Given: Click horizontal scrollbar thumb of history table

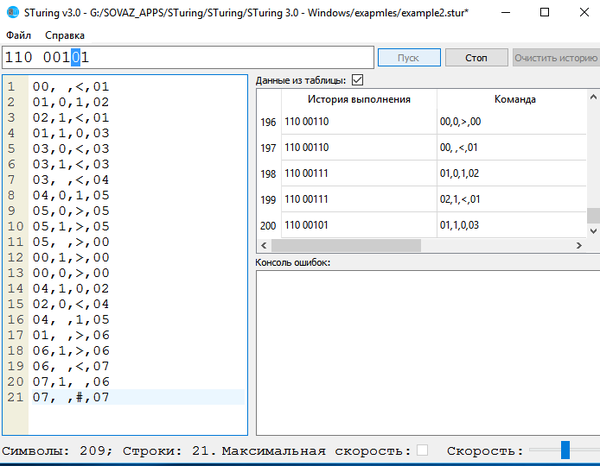Looking at the screenshot, I should tap(346, 245).
